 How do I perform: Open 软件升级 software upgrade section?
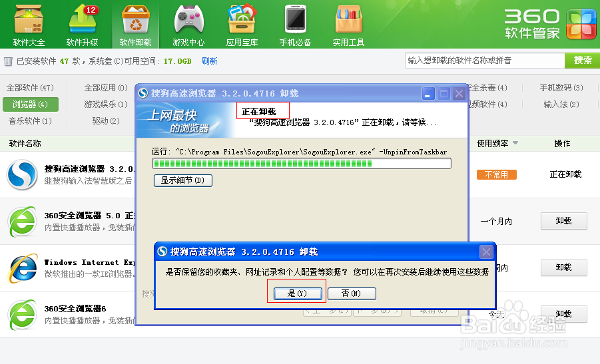coord(83,25)
